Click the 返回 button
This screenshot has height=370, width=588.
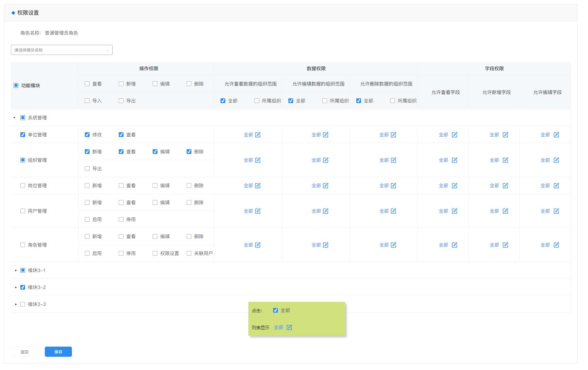(x=24, y=352)
